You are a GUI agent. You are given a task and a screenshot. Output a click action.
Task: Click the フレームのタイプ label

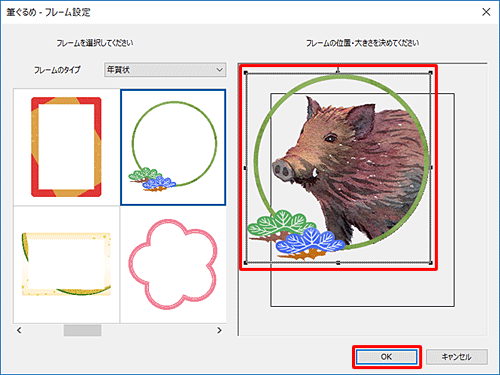(57, 70)
